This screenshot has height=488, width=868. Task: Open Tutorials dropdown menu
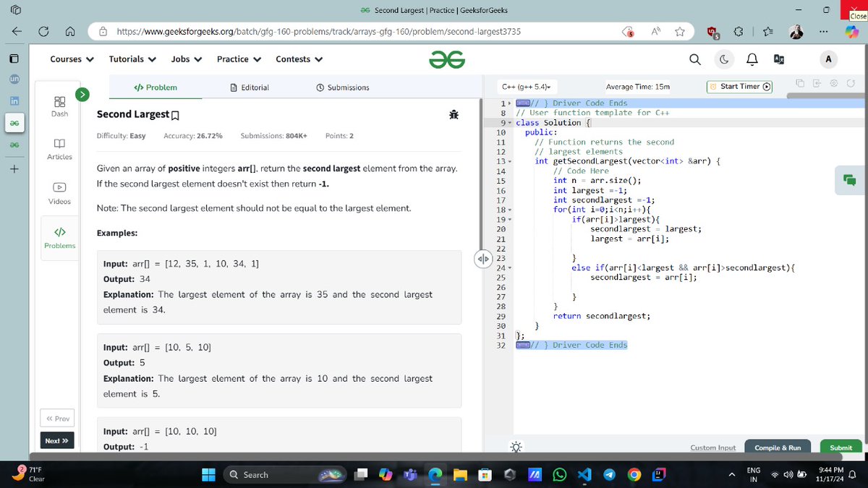tap(133, 59)
